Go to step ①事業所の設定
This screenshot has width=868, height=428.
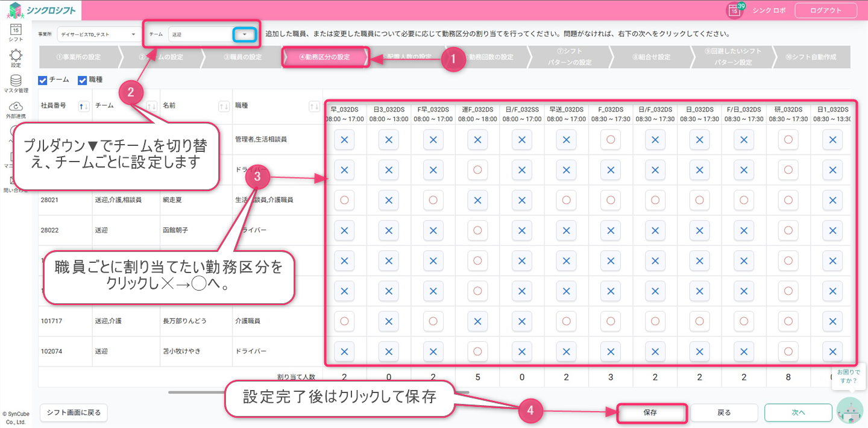click(x=78, y=57)
